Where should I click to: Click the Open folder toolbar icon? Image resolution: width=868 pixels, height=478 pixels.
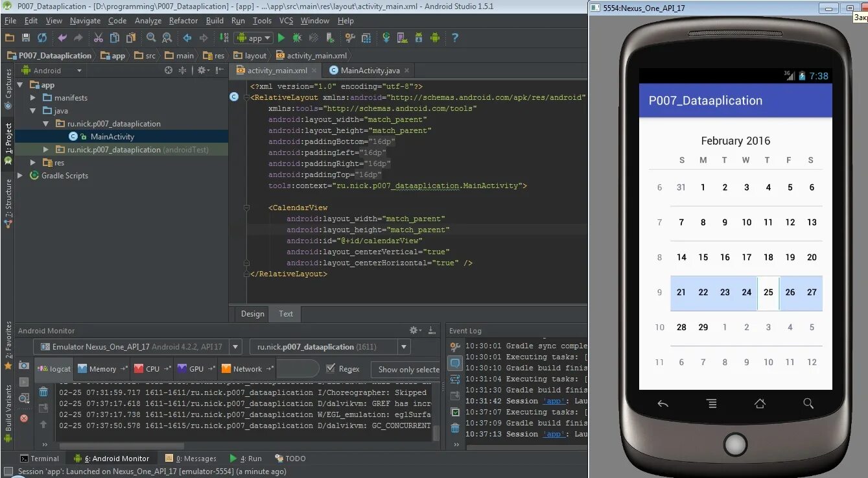coord(10,38)
